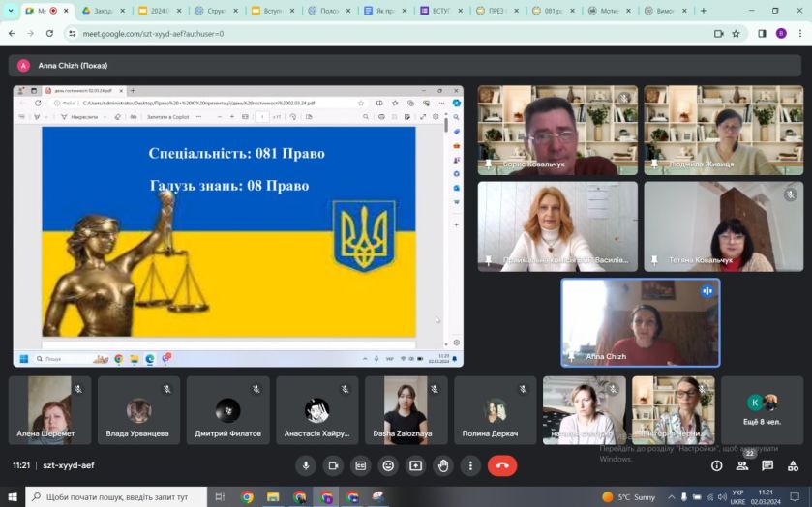The height and width of the screenshot is (507, 812).
Task: Click the Dasha Zaloznaya tile
Action: pyautogui.click(x=406, y=410)
